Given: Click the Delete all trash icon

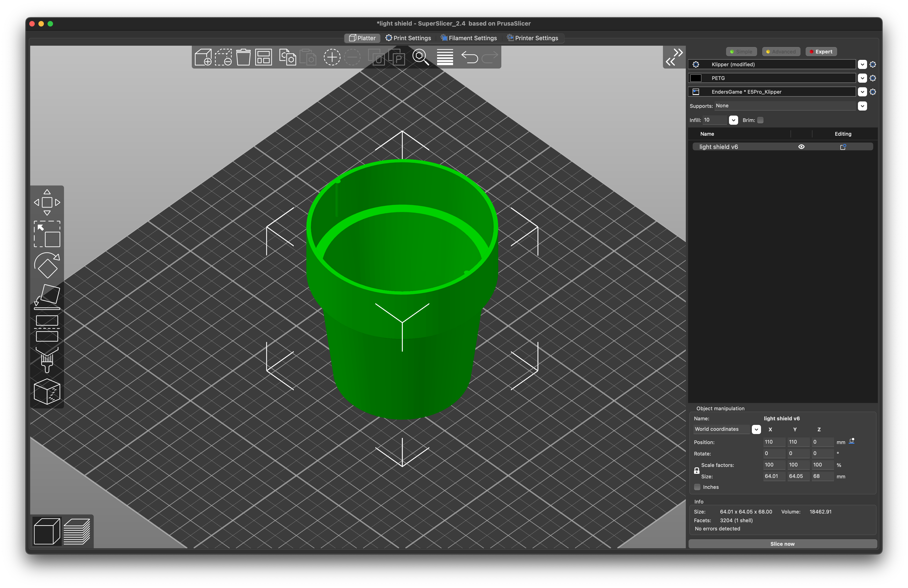Looking at the screenshot, I should [x=243, y=57].
